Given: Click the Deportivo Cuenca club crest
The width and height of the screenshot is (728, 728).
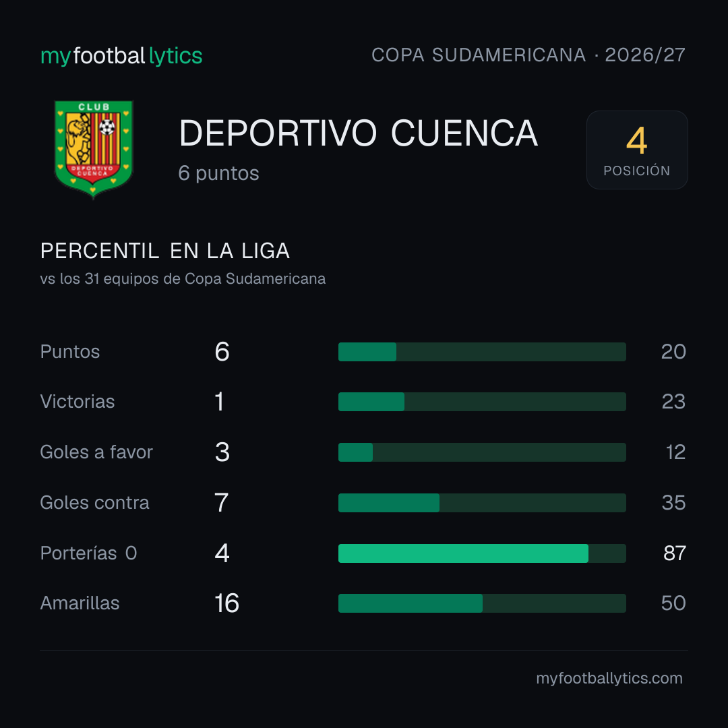Looking at the screenshot, I should click(x=93, y=150).
